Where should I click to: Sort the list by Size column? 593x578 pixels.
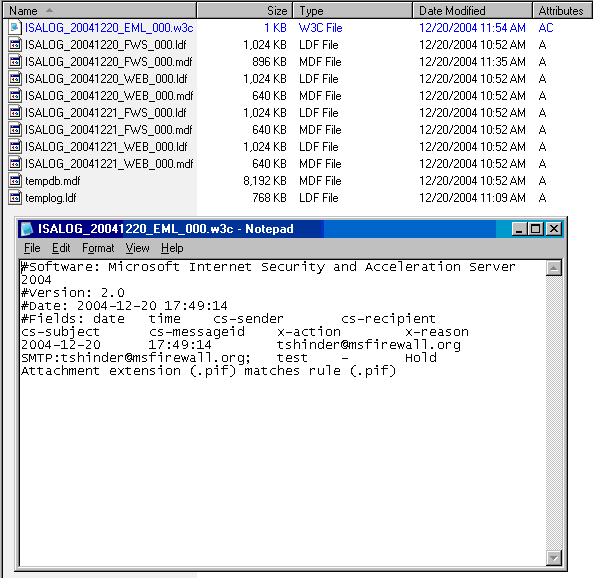pos(245,11)
